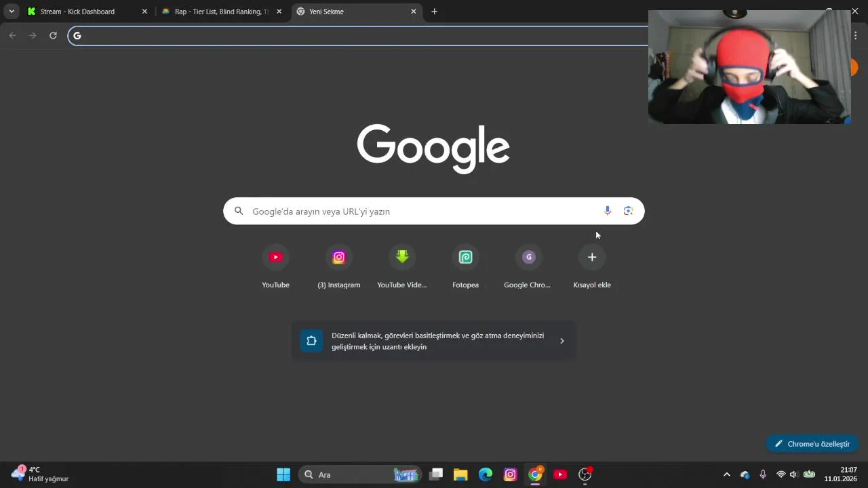The image size is (868, 488).
Task: Open File Explorer from the taskbar
Action: click(x=460, y=474)
